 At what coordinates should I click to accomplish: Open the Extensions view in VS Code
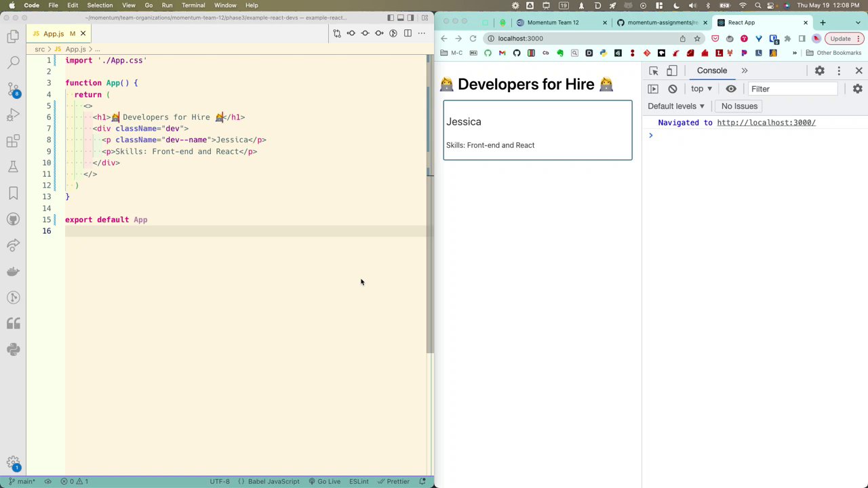click(x=13, y=141)
